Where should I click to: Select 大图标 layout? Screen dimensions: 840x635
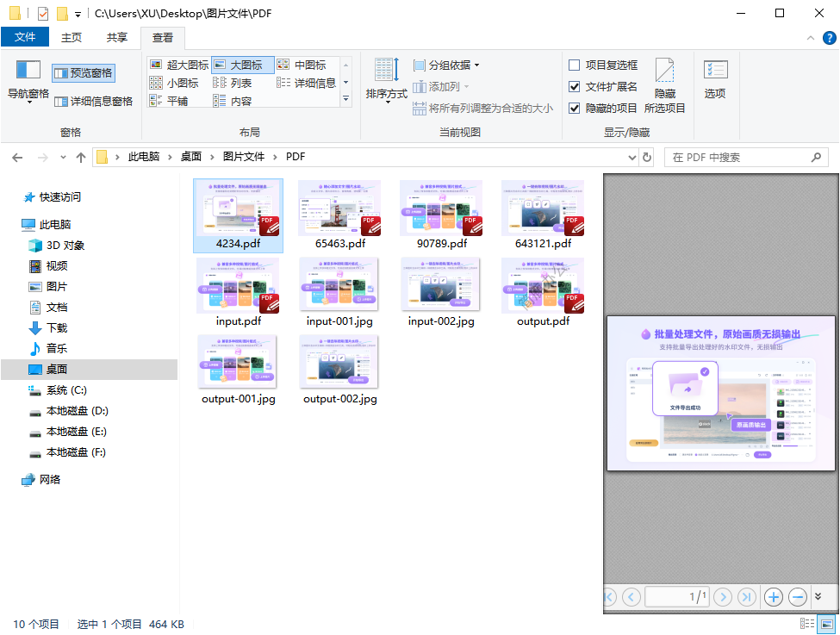tap(243, 65)
